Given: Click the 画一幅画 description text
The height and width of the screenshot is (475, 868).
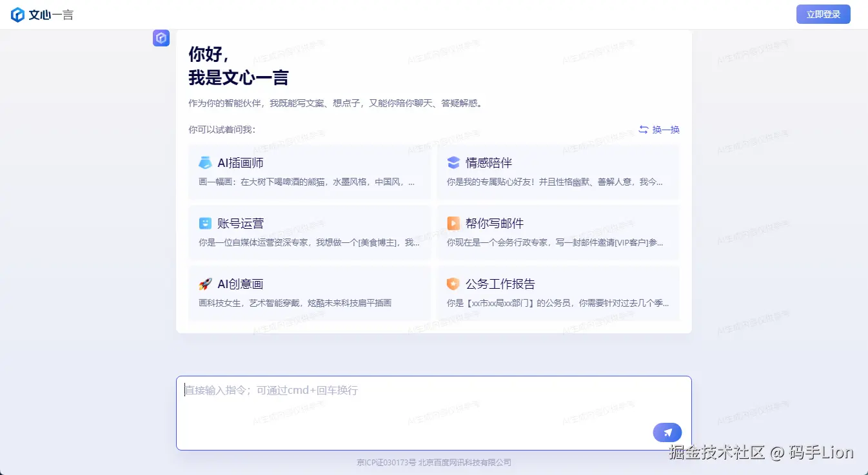Looking at the screenshot, I should (x=307, y=182).
